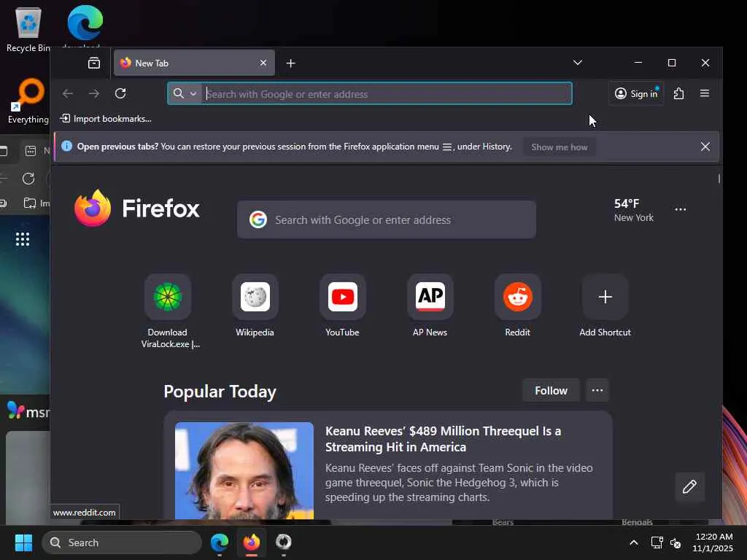Click Import bookmarks in bookmarks toolbar
The width and height of the screenshot is (747, 560).
click(106, 119)
